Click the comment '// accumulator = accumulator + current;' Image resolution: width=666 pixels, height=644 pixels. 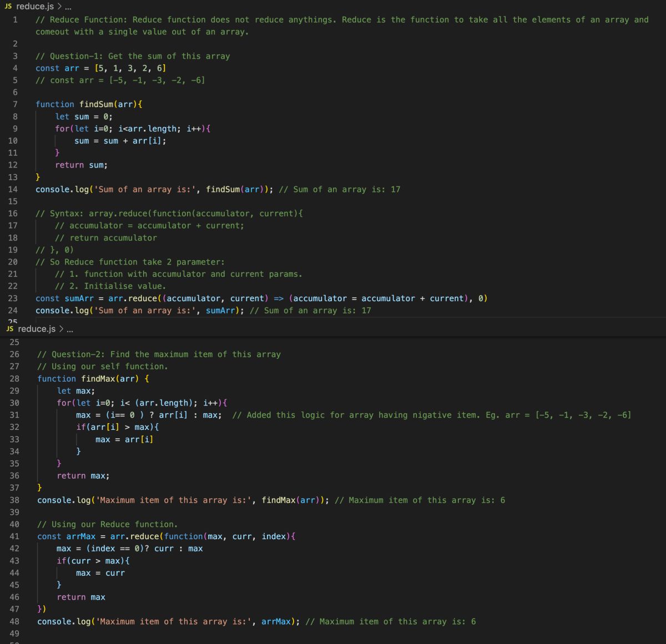tap(149, 226)
